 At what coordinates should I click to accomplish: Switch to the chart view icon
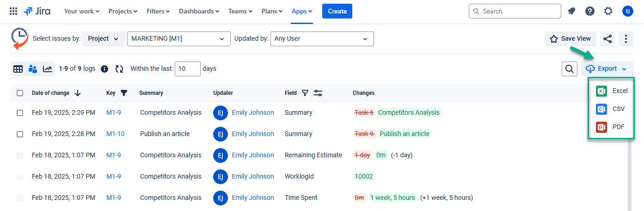[x=47, y=69]
